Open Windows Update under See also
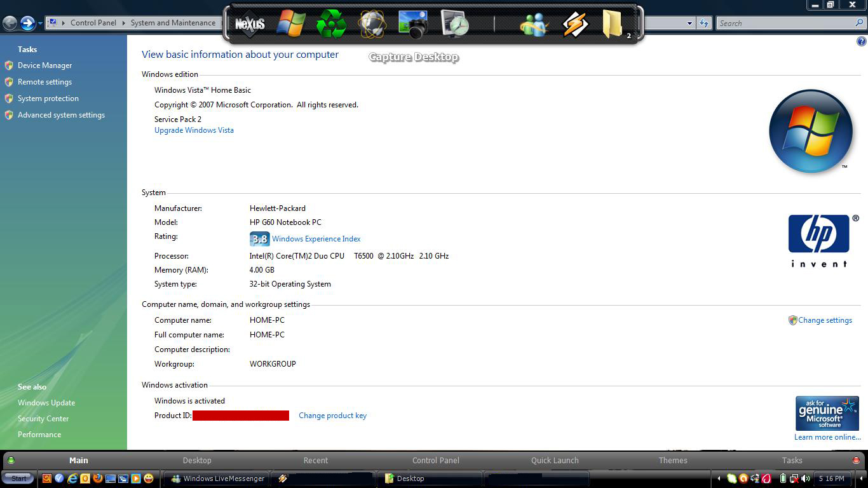Viewport: 868px width, 488px height. 46,403
